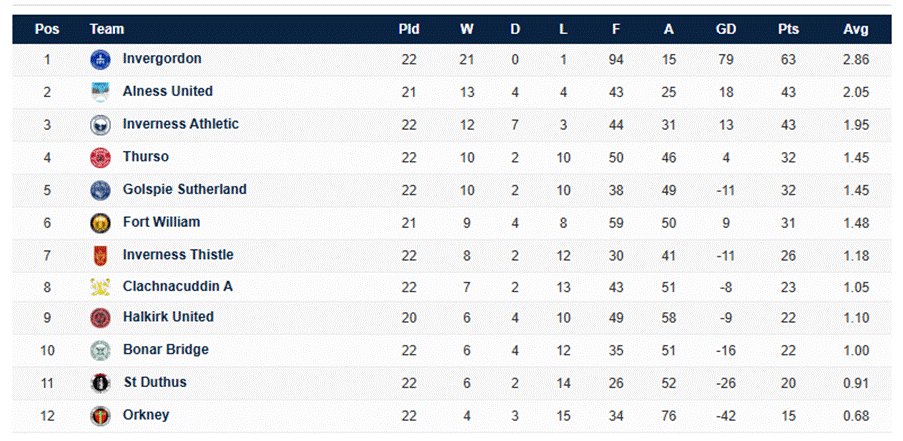Click the Golspie Sutherland crest icon
Screen dimensions: 903x441
coord(100,190)
